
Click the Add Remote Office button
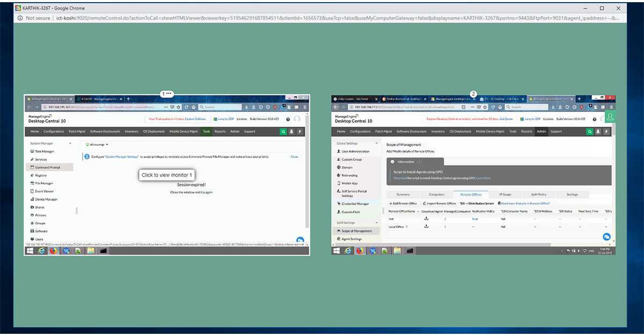pyautogui.click(x=404, y=203)
